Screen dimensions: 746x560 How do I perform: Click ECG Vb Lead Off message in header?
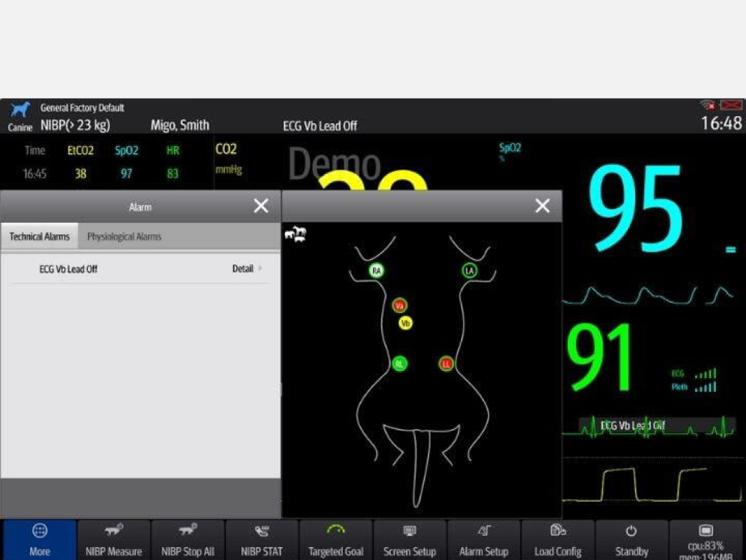coord(320,126)
